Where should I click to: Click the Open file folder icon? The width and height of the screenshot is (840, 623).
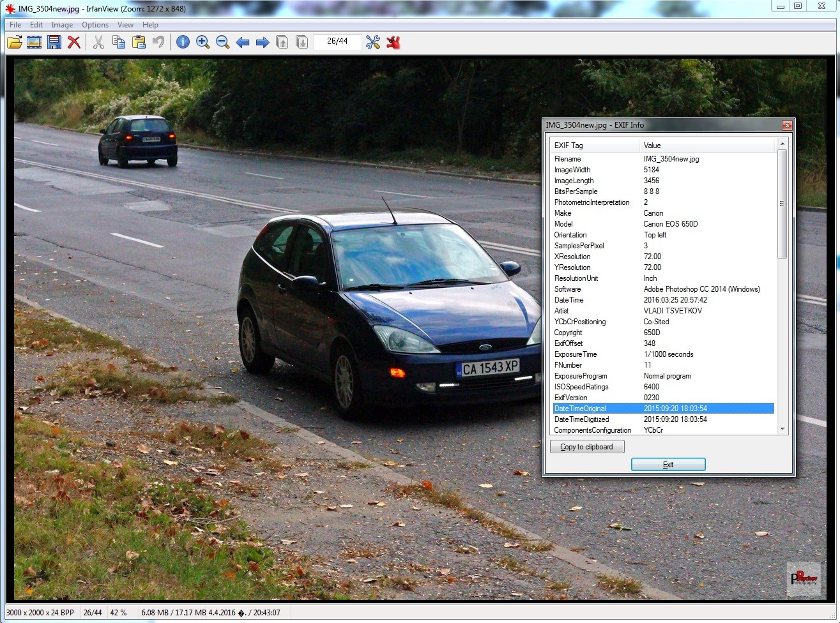(x=14, y=42)
